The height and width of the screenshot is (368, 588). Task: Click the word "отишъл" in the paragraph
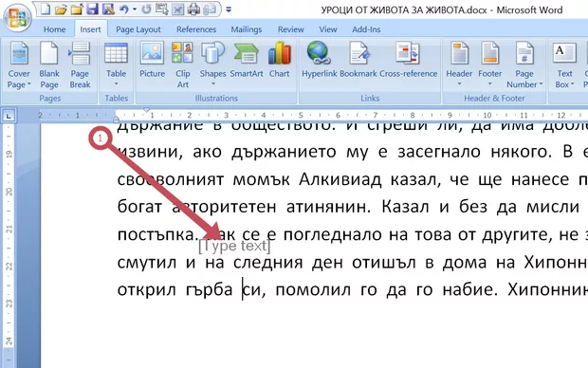(x=384, y=262)
